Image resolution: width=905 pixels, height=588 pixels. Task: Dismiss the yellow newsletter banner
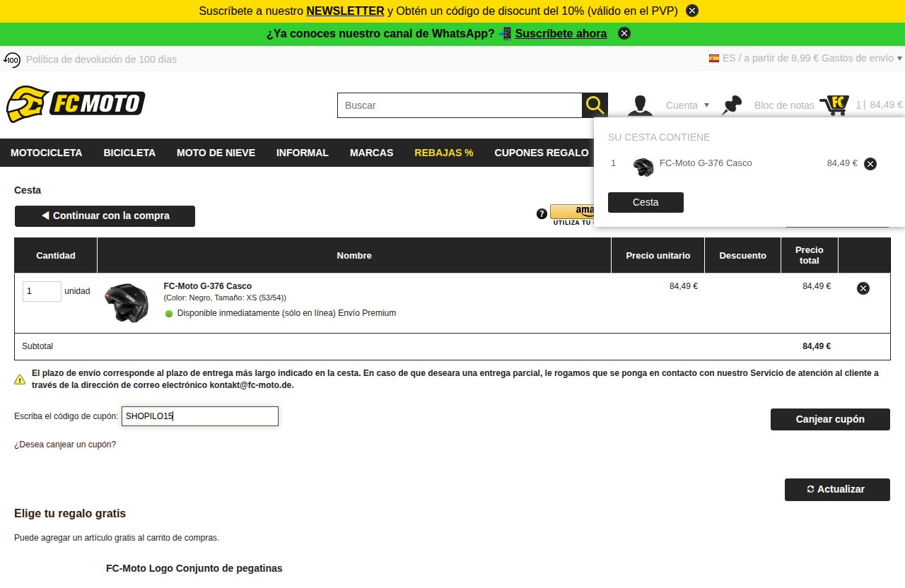(x=692, y=11)
